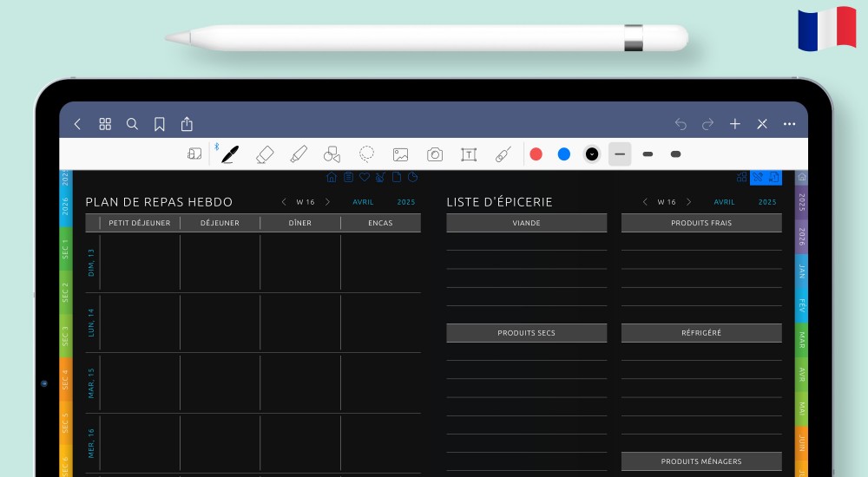Select the medium stroke width
This screenshot has width=868, height=477.
(648, 154)
